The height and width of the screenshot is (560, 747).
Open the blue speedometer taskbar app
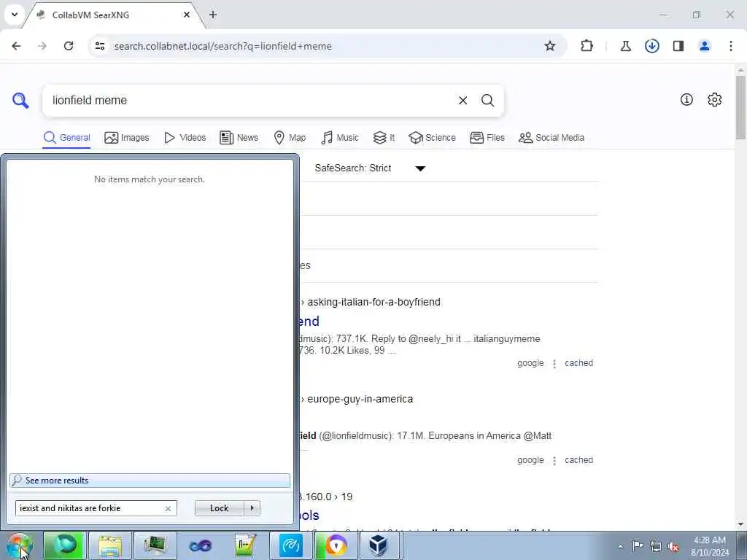[x=290, y=545]
